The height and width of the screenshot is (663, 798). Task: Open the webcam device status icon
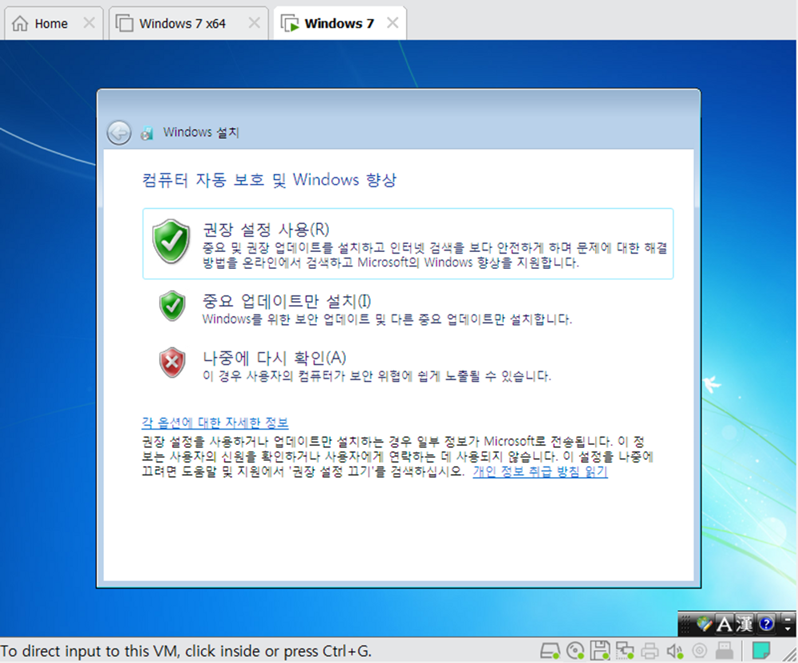pyautogui.click(x=700, y=650)
